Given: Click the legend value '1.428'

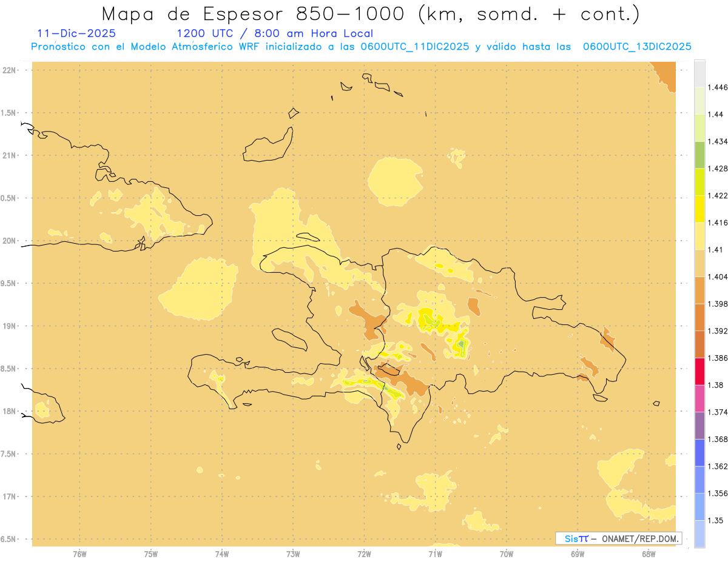Looking at the screenshot, I should [x=717, y=169].
